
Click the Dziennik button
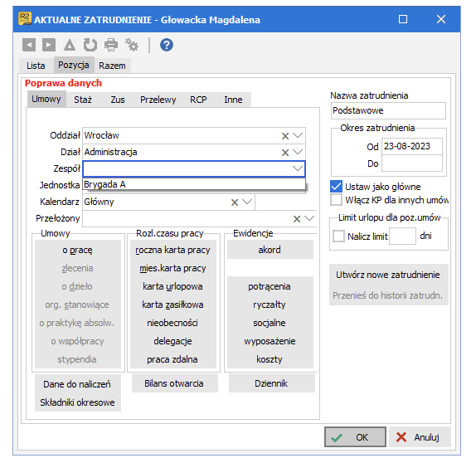[x=271, y=383]
